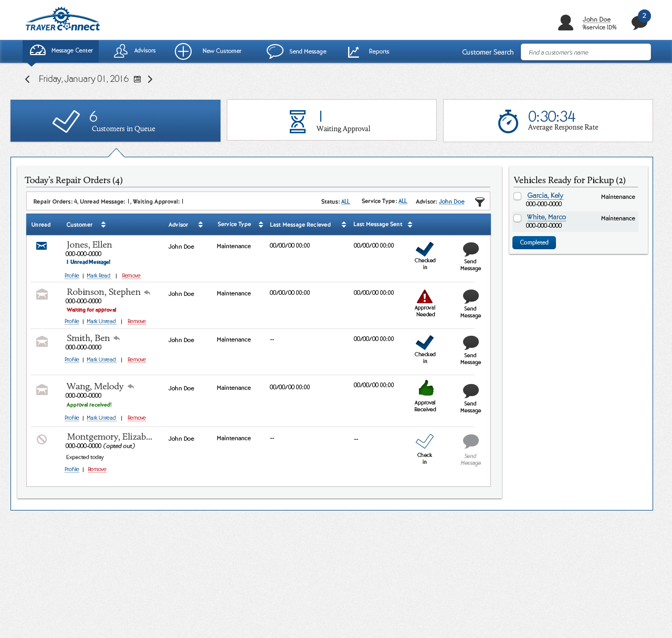Viewport: 672px width, 638px height.
Task: Click Approval Received thumbs-up for Wang, Melody
Action: pos(426,388)
